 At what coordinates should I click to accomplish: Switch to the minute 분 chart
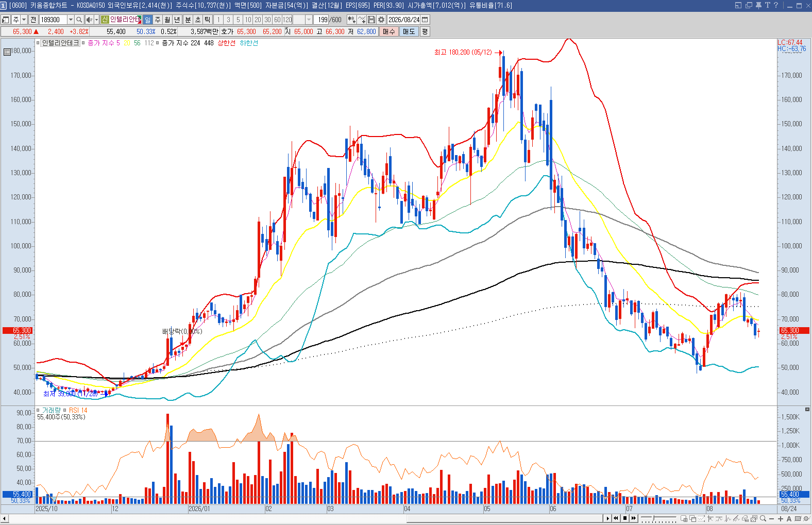point(188,20)
